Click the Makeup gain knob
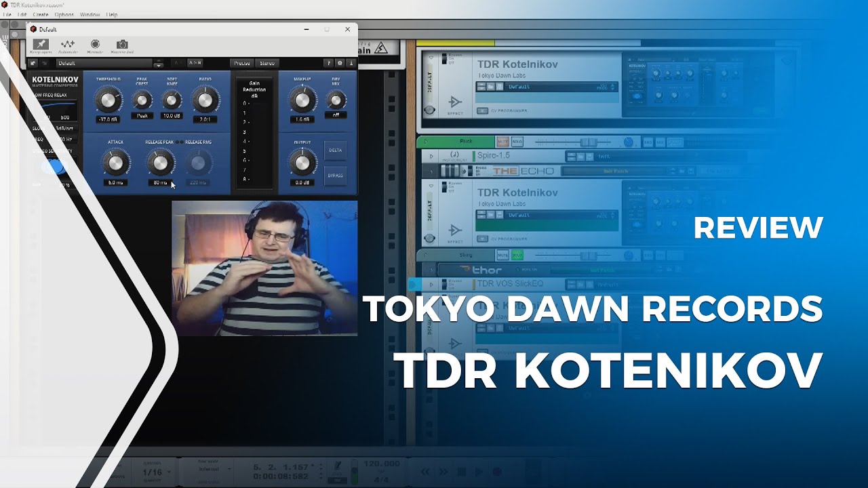 tap(302, 100)
